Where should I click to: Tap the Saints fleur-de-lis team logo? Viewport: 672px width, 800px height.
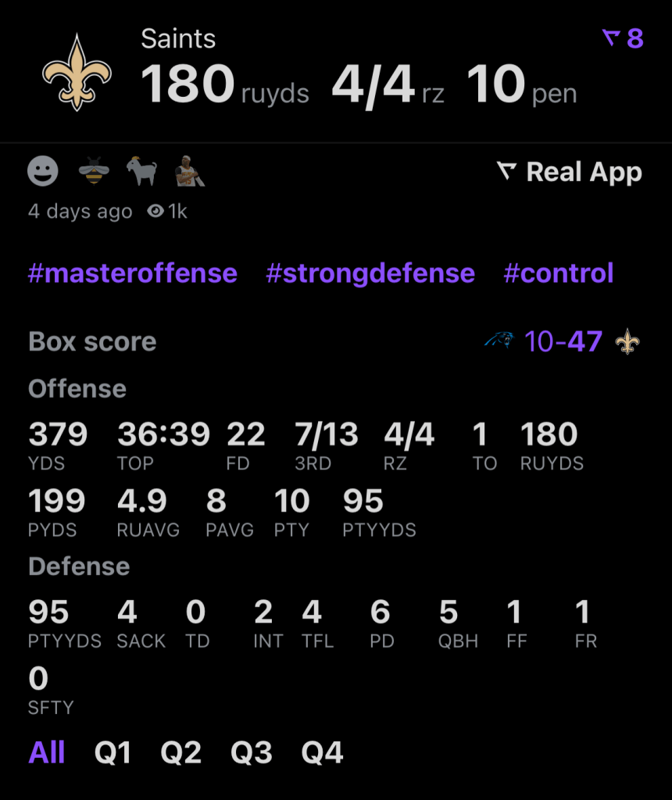77,72
